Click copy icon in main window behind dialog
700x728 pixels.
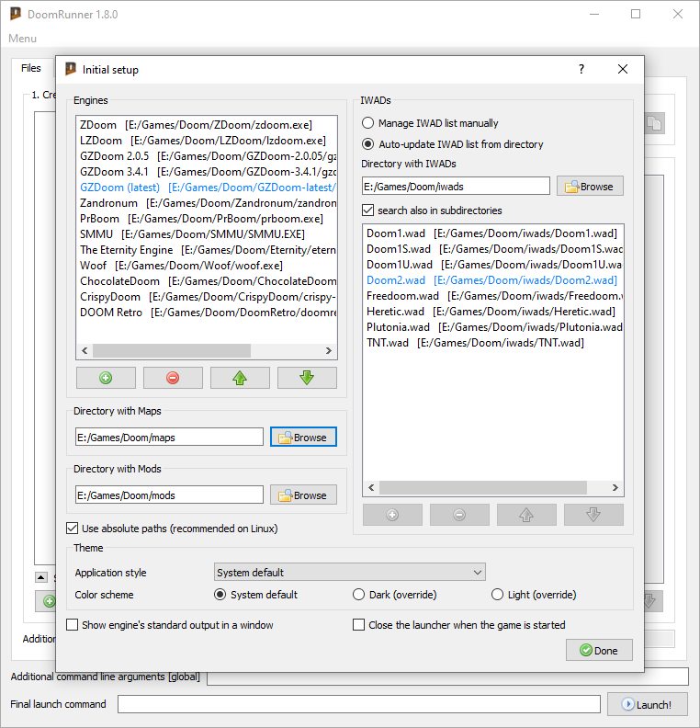tap(655, 123)
